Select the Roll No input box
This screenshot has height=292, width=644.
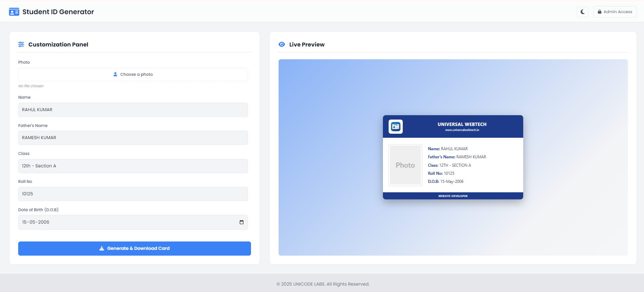tap(133, 194)
